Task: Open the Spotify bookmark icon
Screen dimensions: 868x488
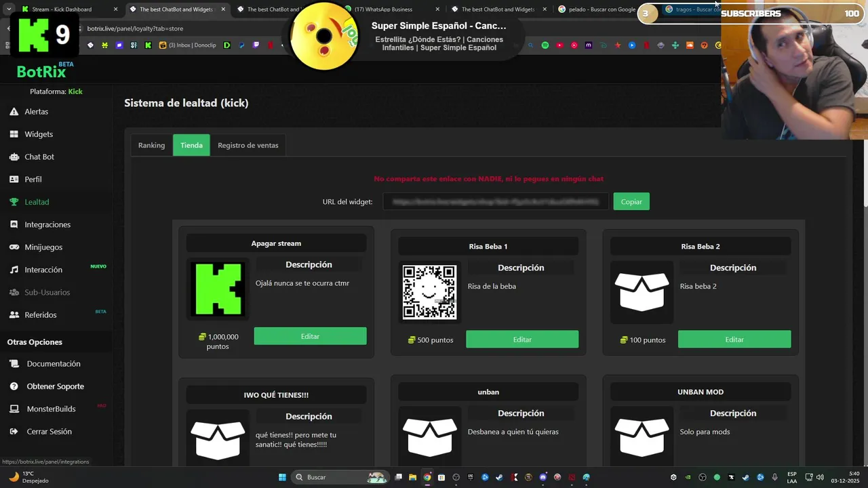Action: pos(545,45)
